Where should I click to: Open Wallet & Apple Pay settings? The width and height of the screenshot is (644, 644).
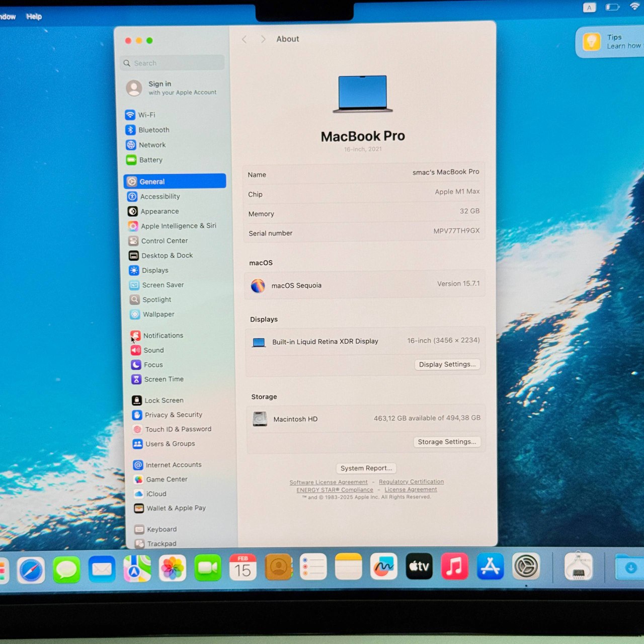pyautogui.click(x=176, y=508)
